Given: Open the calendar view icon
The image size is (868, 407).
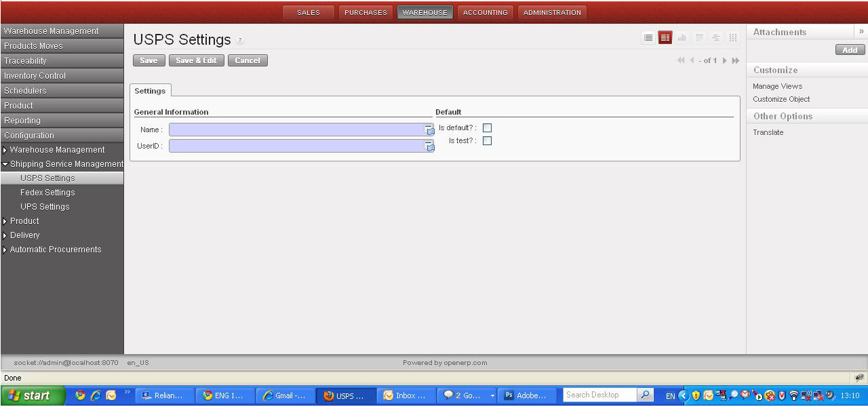Looking at the screenshot, I should click(x=699, y=38).
